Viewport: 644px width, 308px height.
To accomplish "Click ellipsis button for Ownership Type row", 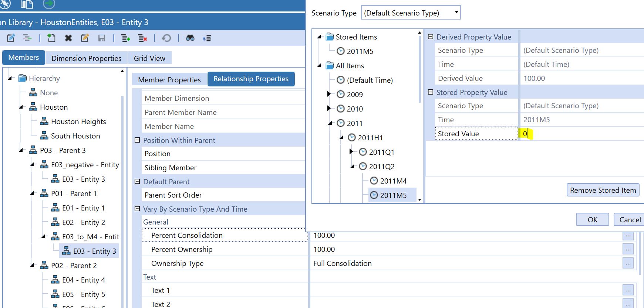I will [628, 263].
